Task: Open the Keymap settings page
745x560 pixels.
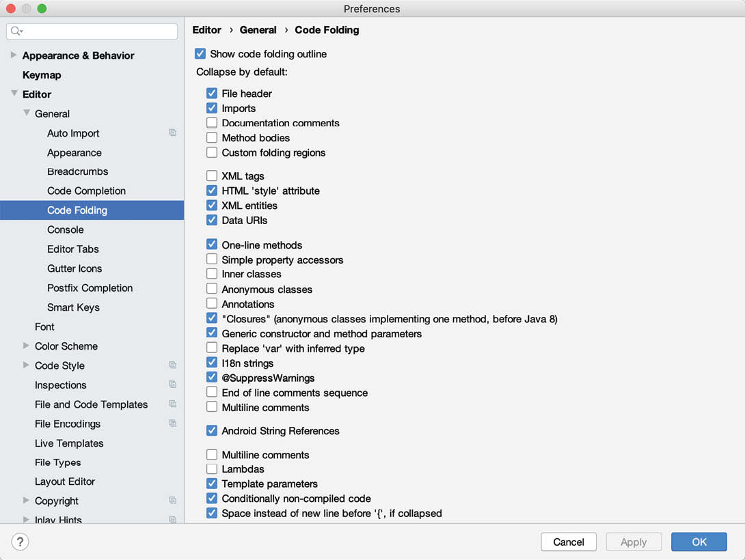Action: click(x=42, y=75)
